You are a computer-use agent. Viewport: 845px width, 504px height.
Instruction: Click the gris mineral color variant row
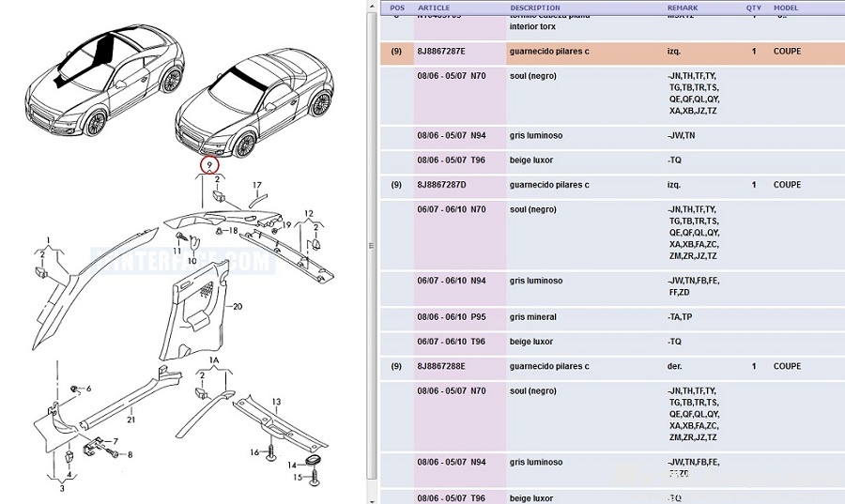[532, 317]
